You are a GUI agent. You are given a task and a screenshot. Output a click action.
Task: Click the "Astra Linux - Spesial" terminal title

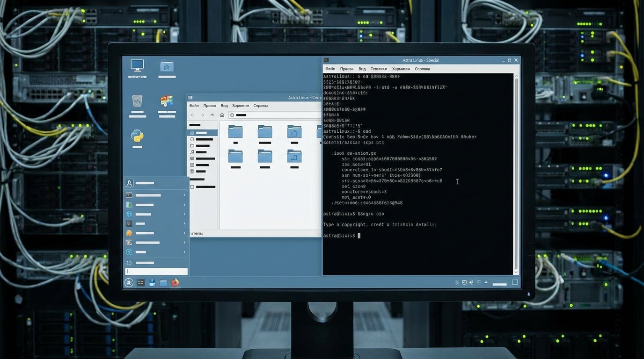pyautogui.click(x=421, y=60)
